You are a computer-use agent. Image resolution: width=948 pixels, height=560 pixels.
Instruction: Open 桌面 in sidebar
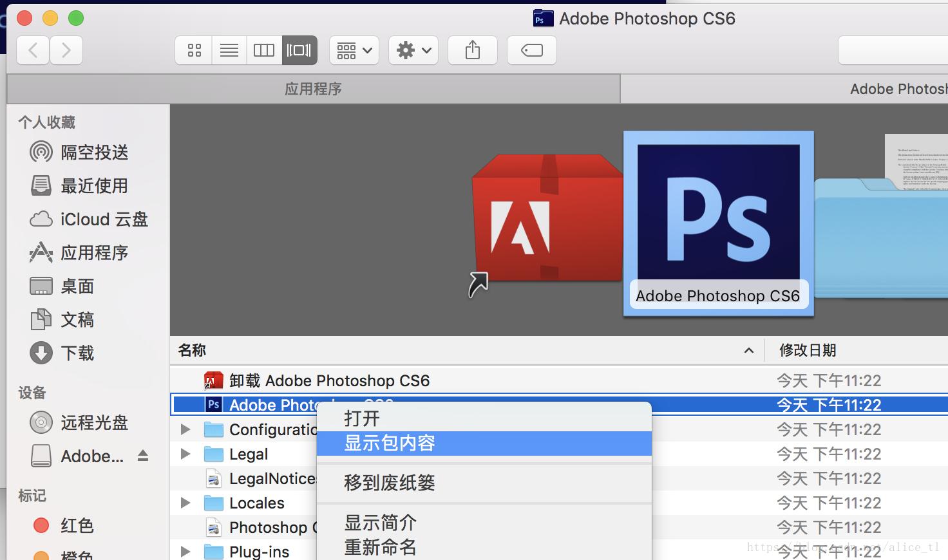tap(62, 286)
